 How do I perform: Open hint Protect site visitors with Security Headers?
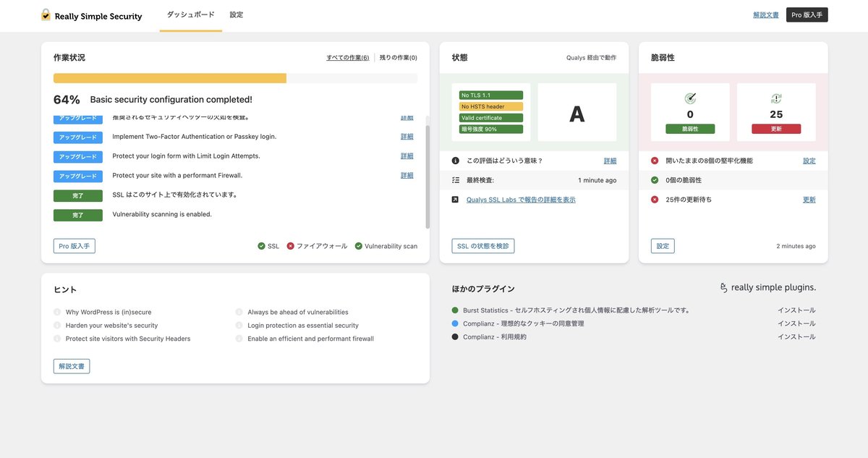point(128,339)
